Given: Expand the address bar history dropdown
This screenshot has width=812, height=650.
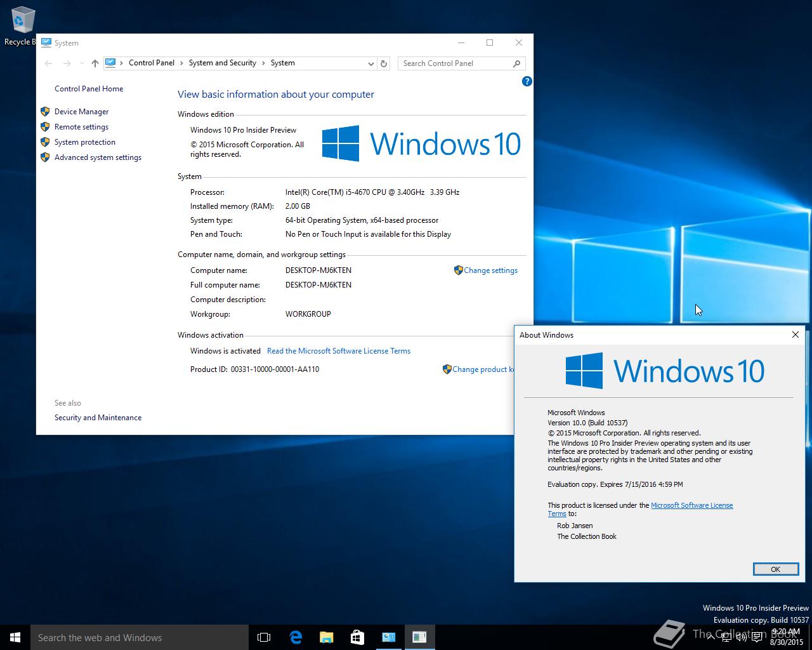Looking at the screenshot, I should pyautogui.click(x=371, y=63).
